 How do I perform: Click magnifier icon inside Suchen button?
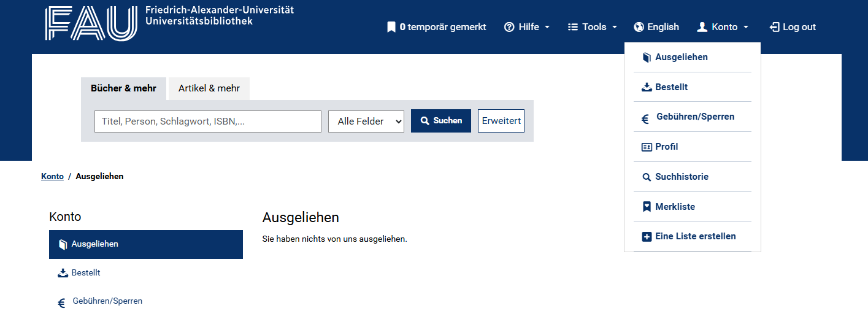424,121
